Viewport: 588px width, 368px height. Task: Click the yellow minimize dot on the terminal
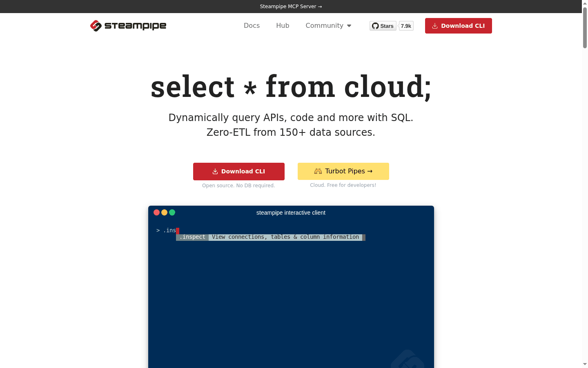(x=164, y=212)
